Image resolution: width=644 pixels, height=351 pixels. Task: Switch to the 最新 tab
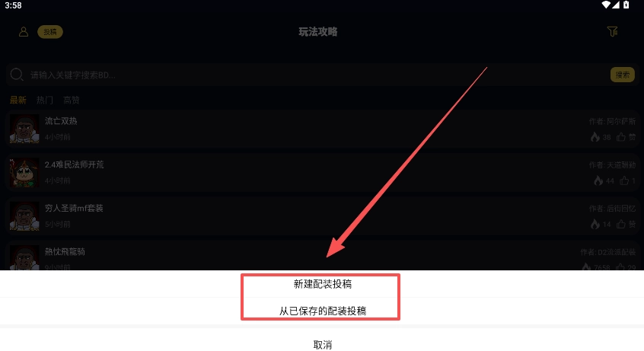click(x=18, y=100)
